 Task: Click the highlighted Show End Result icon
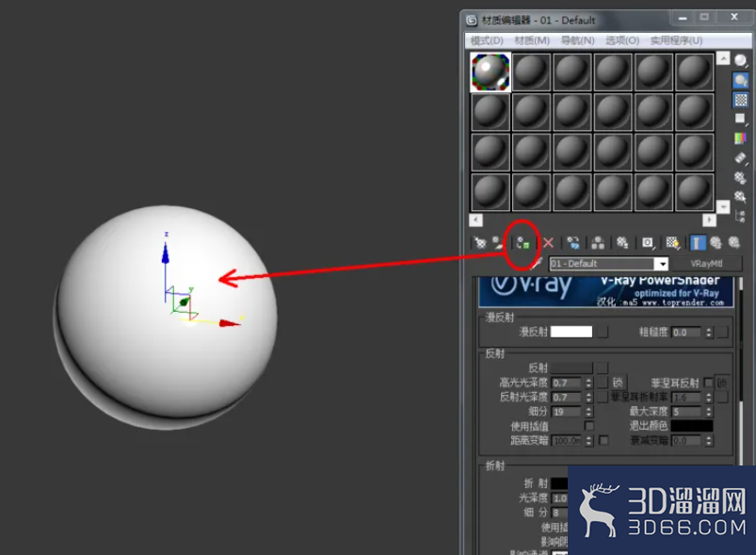point(698,242)
